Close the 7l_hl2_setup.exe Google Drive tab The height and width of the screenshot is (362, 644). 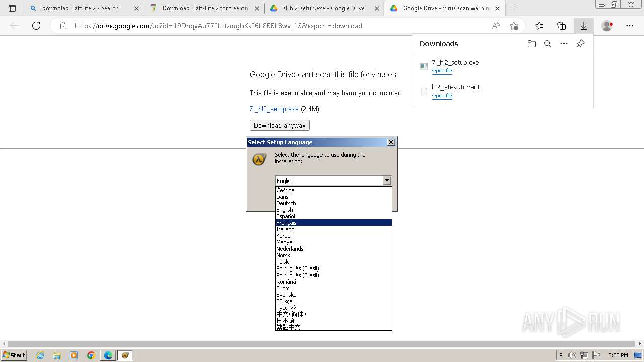coord(377,8)
